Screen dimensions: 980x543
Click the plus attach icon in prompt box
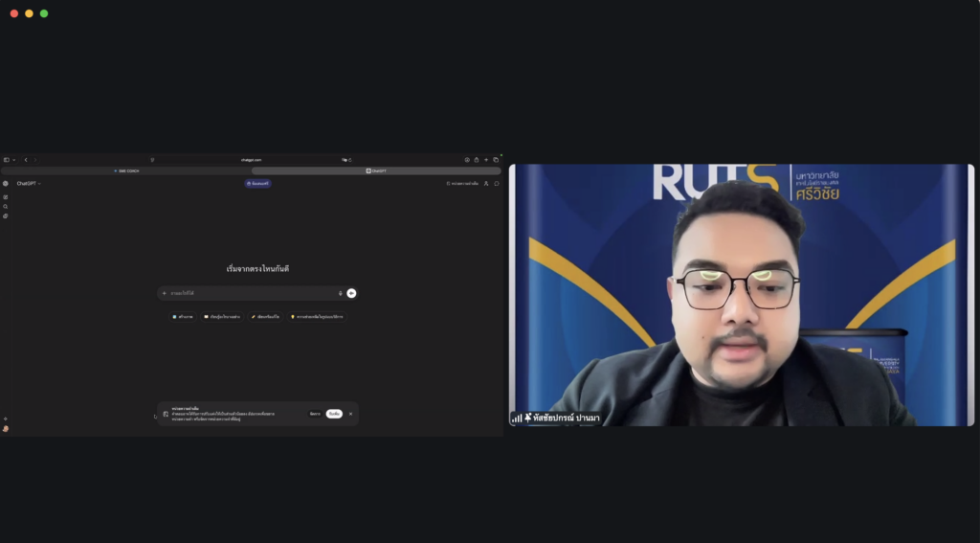(164, 293)
